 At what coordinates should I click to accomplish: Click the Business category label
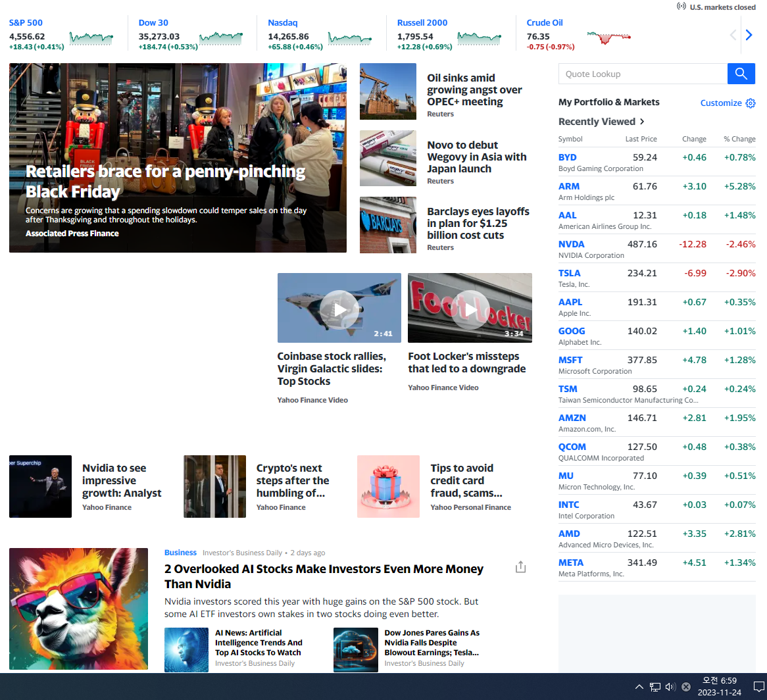pos(180,552)
